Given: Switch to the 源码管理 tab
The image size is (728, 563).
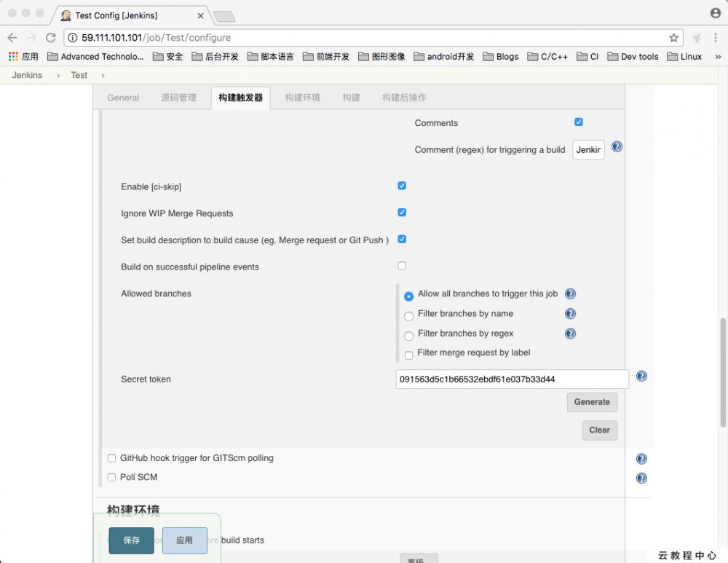Looking at the screenshot, I should 178,97.
